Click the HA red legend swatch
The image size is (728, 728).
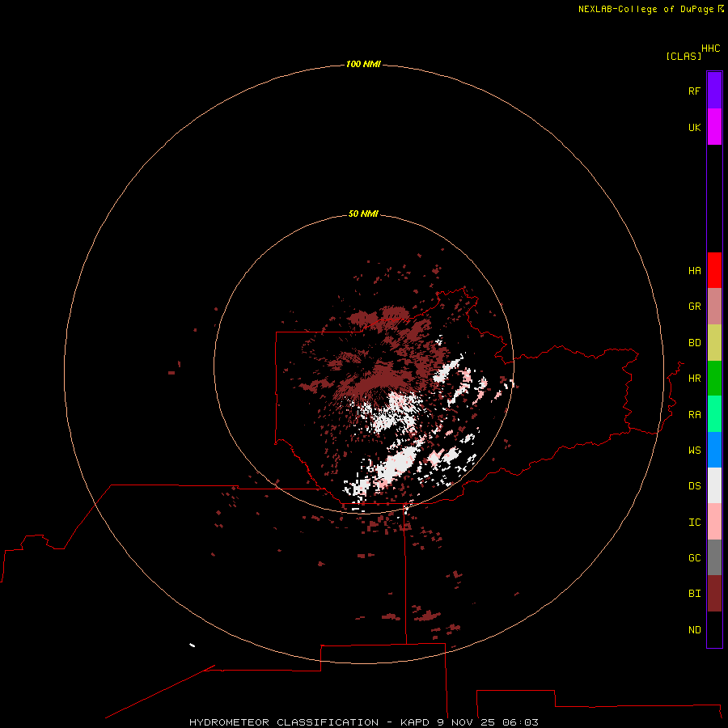click(714, 270)
